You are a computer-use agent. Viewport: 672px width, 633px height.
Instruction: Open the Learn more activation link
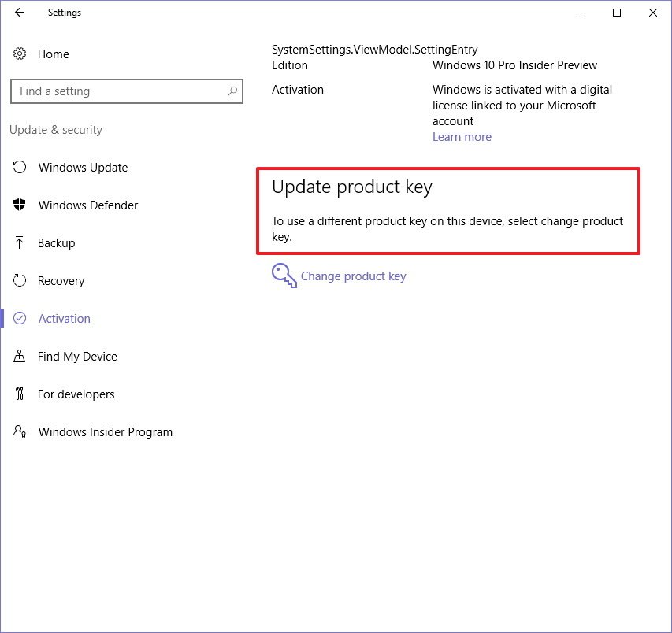[462, 137]
